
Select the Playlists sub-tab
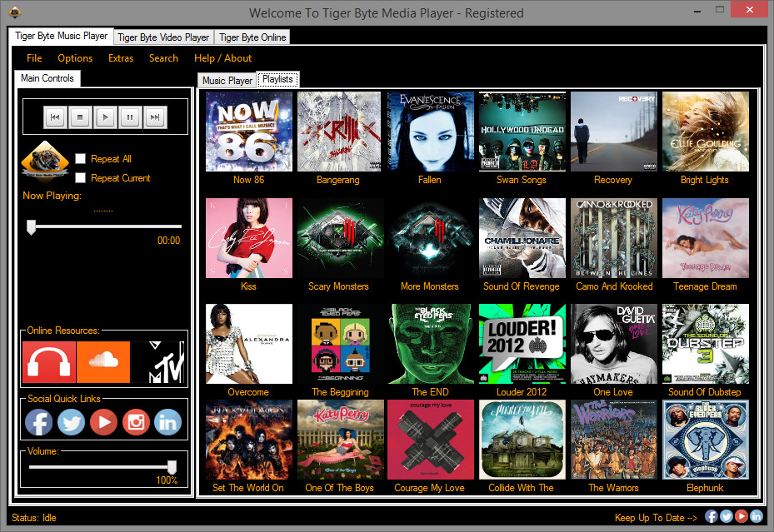pos(277,79)
